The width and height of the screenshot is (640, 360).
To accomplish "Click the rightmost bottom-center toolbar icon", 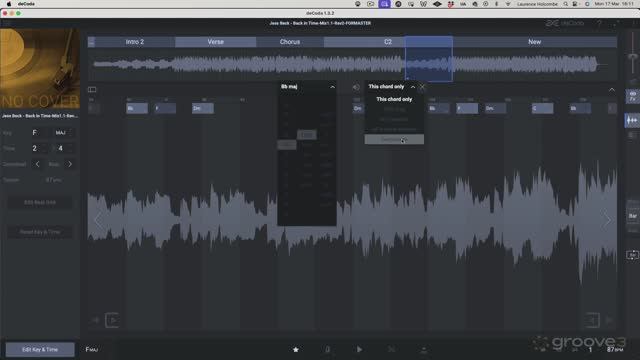I will tap(424, 349).
